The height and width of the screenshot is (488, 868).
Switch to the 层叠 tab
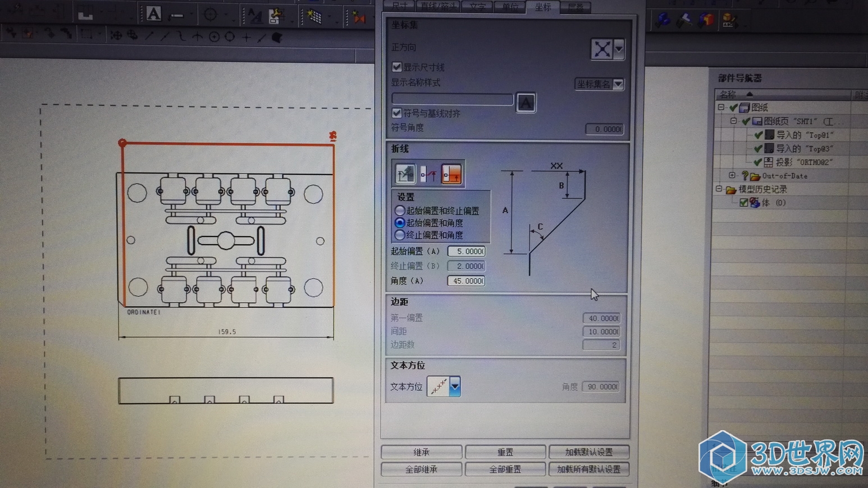(575, 7)
